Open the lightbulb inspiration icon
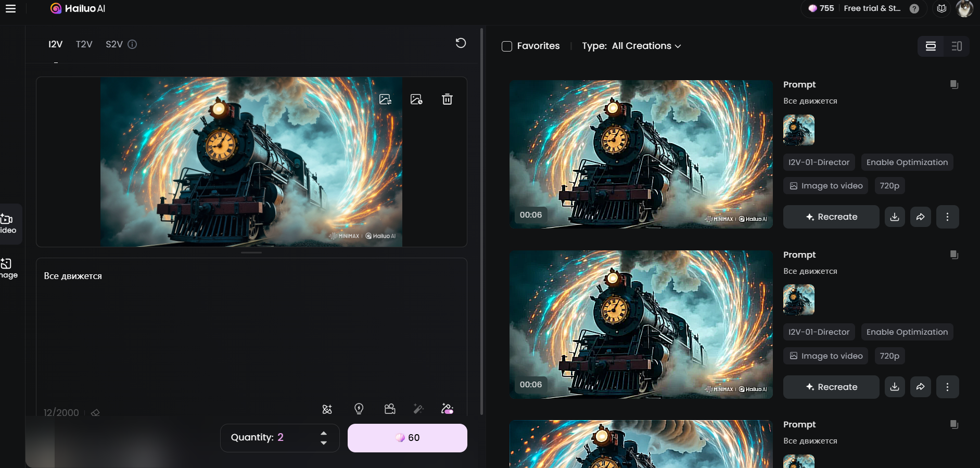 pyautogui.click(x=359, y=409)
